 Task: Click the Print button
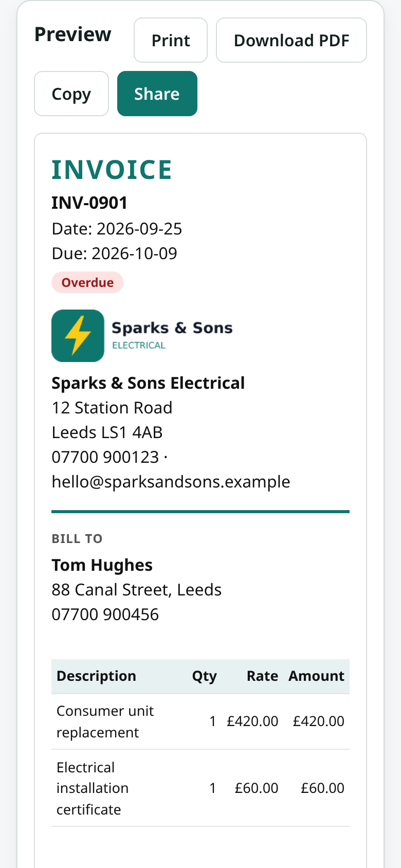pyautogui.click(x=171, y=40)
